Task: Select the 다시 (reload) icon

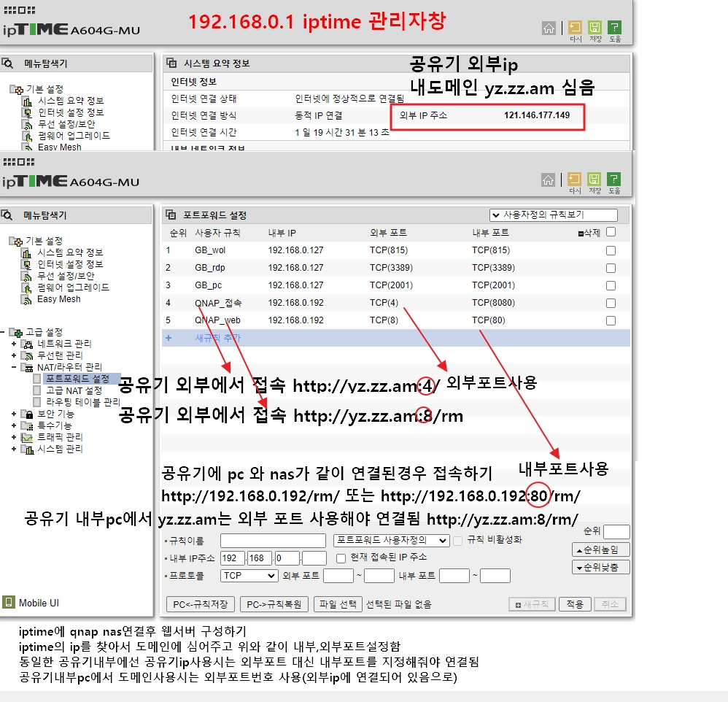Action: coord(575,27)
